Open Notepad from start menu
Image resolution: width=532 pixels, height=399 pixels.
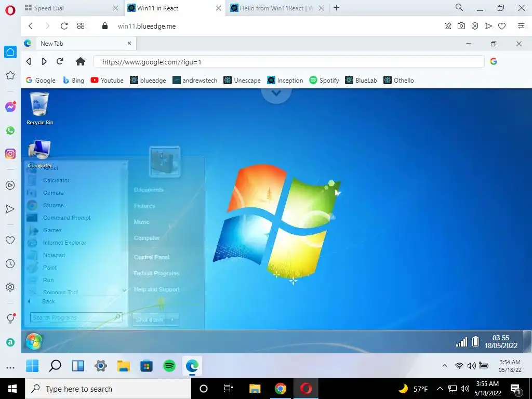click(x=54, y=255)
